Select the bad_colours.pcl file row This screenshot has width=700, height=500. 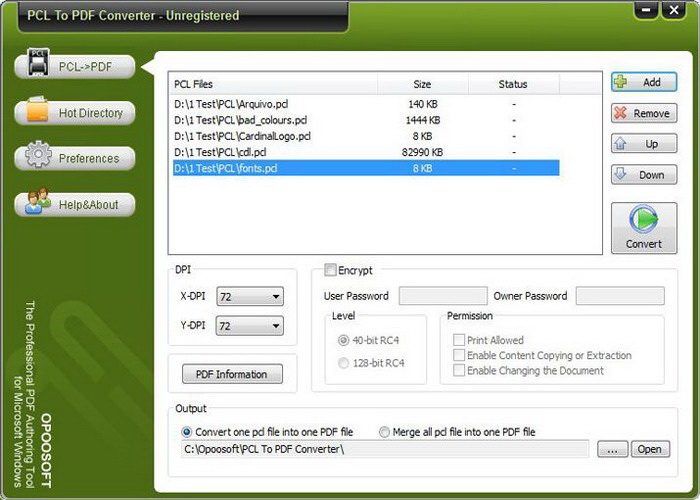pos(366,120)
